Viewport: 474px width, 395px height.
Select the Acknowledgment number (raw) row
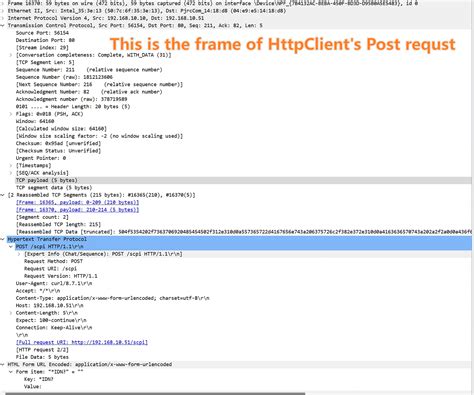click(71, 99)
